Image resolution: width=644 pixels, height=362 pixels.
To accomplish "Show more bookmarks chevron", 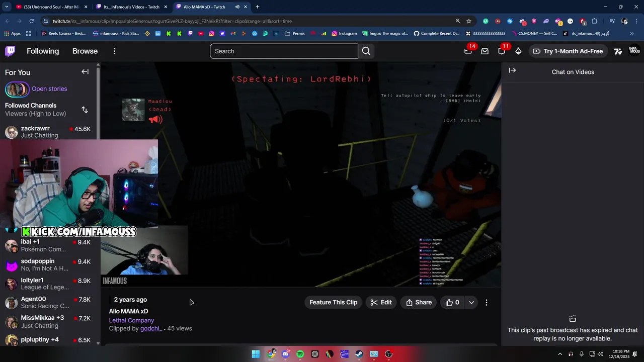I will [x=632, y=34].
